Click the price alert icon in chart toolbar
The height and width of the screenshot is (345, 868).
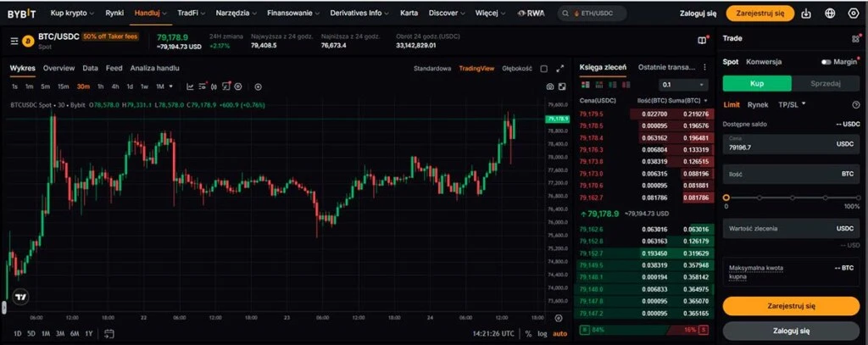click(x=214, y=86)
